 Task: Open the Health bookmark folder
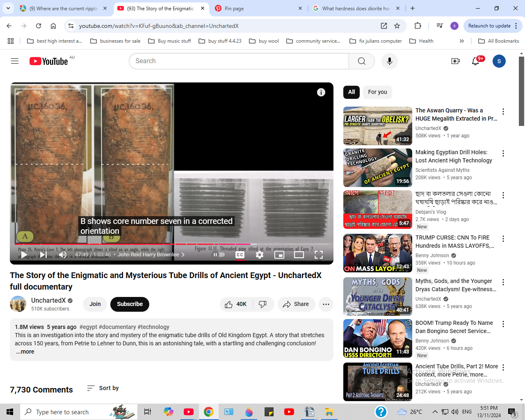pyautogui.click(x=421, y=41)
